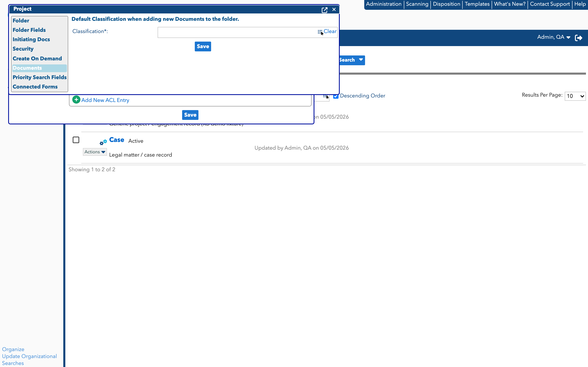Pop out the Project dialog window
The image size is (588, 367).
click(x=324, y=10)
